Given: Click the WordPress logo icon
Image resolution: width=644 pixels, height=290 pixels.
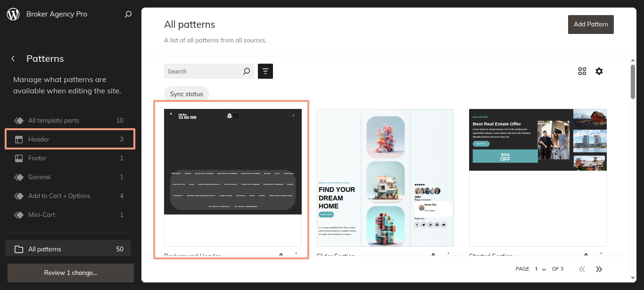Looking at the screenshot, I should [x=13, y=14].
